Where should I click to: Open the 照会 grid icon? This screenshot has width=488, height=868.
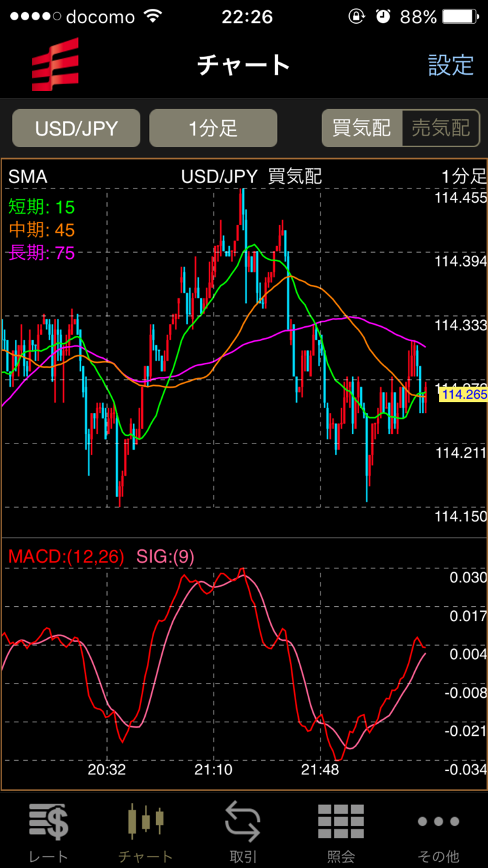click(341, 822)
